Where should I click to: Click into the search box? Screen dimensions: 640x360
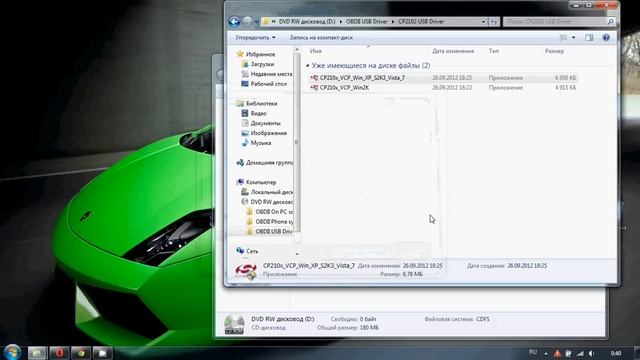(555, 22)
